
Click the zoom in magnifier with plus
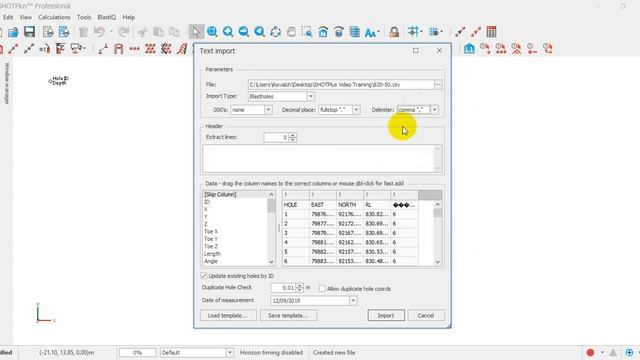pyautogui.click(x=228, y=32)
